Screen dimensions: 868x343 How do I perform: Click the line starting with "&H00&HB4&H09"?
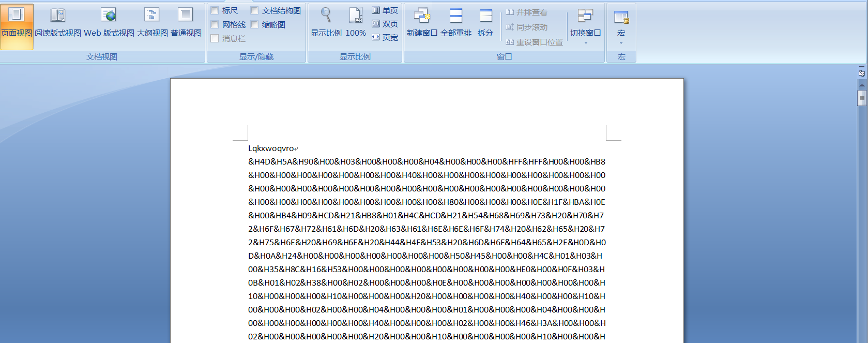426,216
